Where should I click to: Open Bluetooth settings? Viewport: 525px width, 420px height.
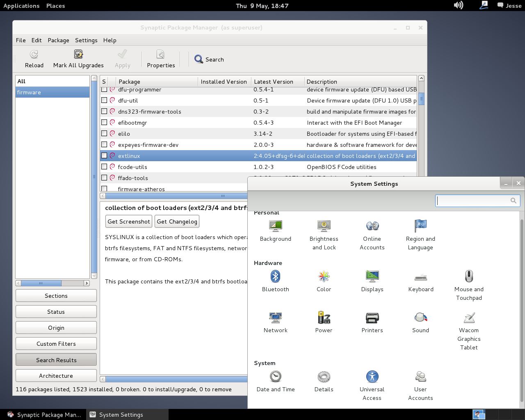pos(276,281)
